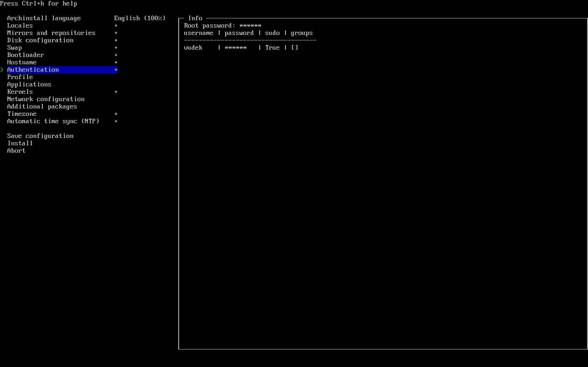Open the Timezone entry
This screenshot has width=588, height=367.
pyautogui.click(x=22, y=114)
